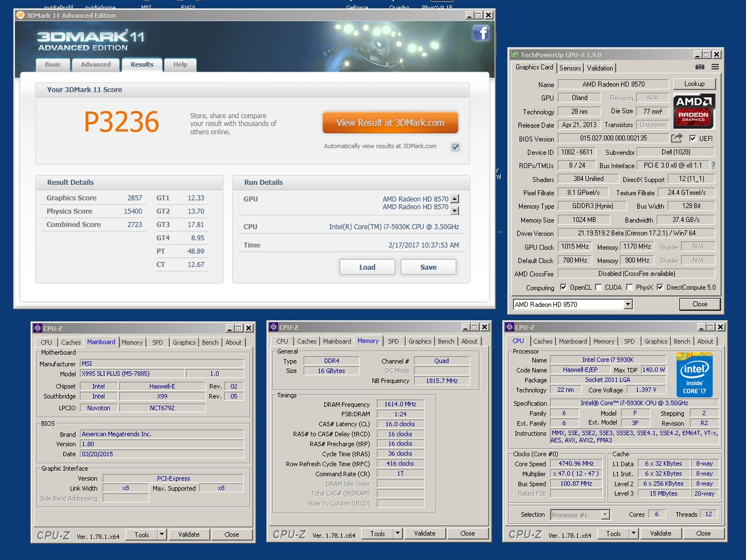Viewport: 746px width, 560px height.
Task: Toggle the DirectCompute 5.0 checkbox
Action: (x=660, y=287)
